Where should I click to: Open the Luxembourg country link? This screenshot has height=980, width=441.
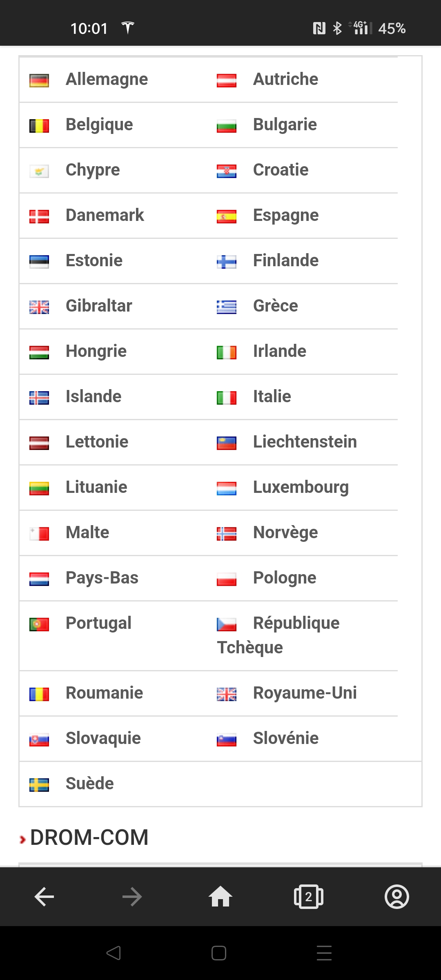tap(301, 487)
